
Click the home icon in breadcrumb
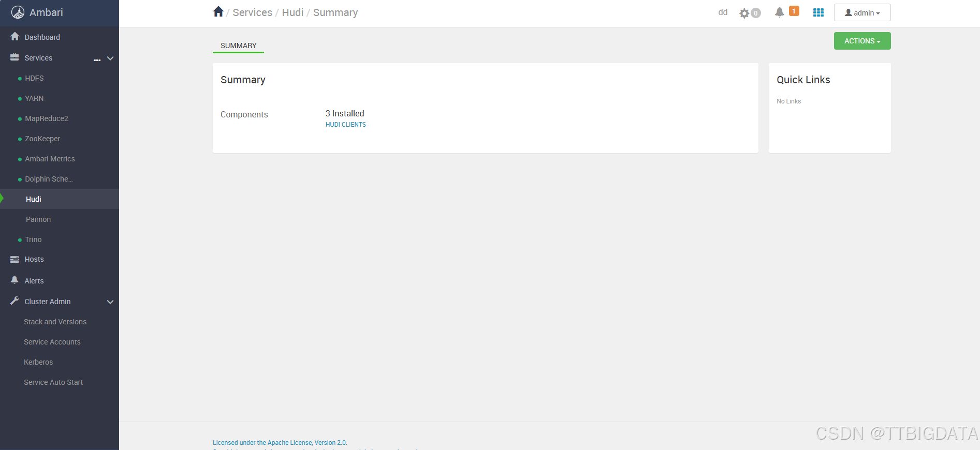pos(218,11)
